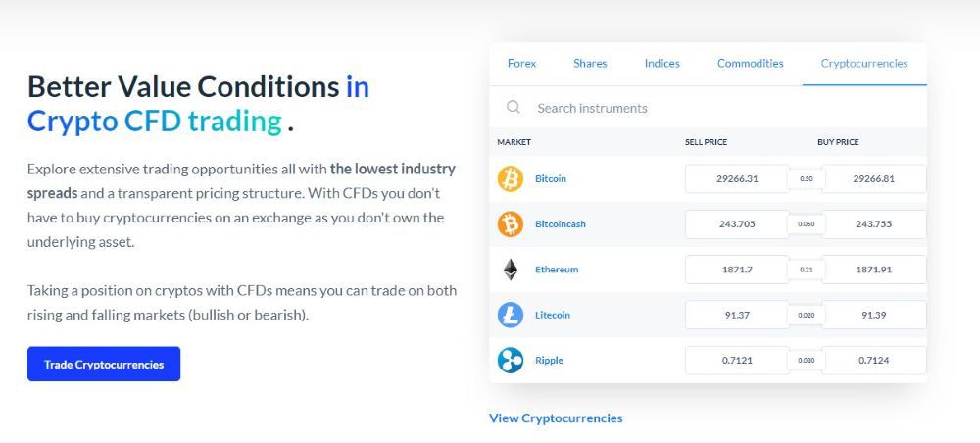Click Bitcoin sell price 29266.31
Viewport: 980px width, 443px height.
point(737,179)
